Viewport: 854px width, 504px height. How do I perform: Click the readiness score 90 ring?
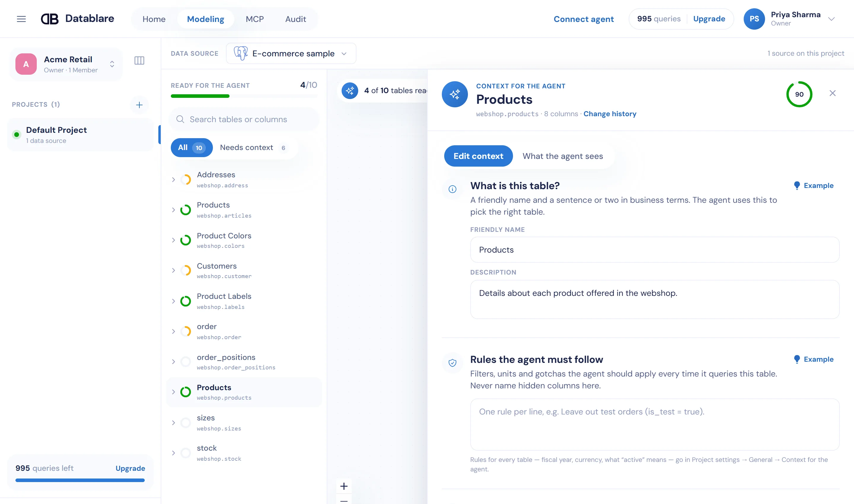pyautogui.click(x=799, y=94)
